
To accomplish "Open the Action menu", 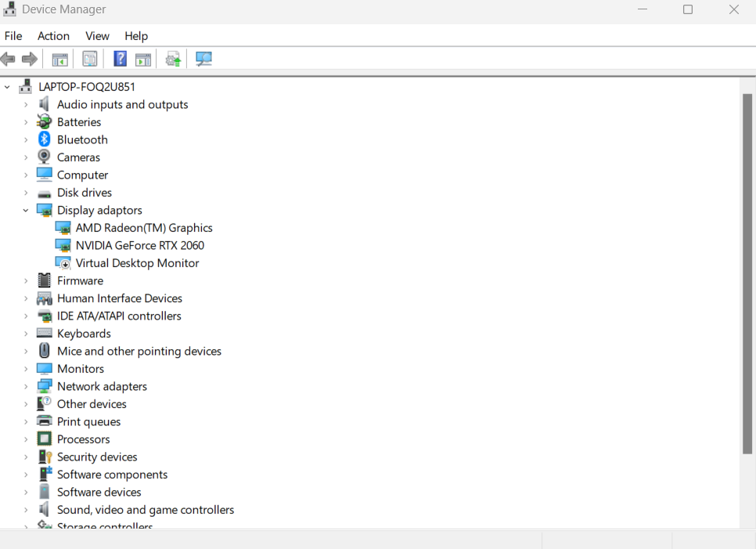I will (53, 36).
